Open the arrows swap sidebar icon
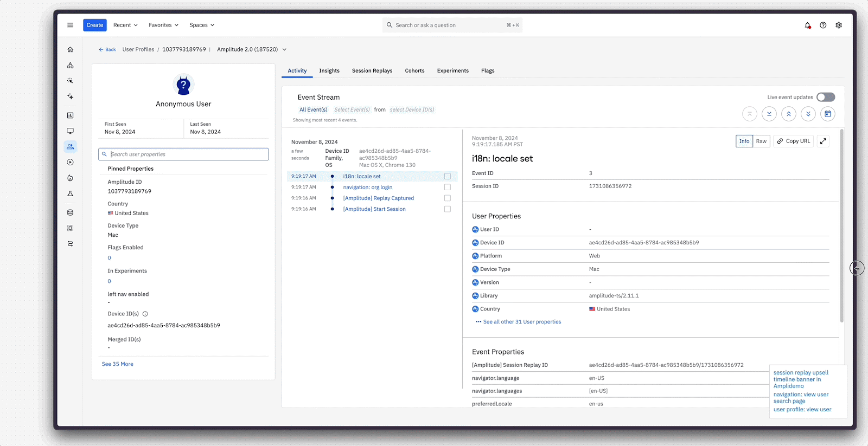This screenshot has width=868, height=446. pos(70,244)
